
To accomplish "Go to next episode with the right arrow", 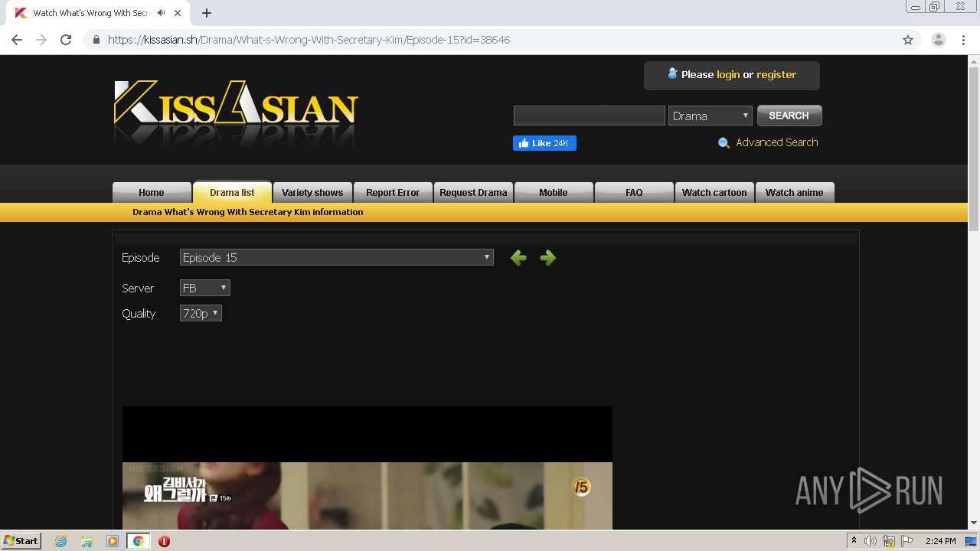I will [x=547, y=258].
